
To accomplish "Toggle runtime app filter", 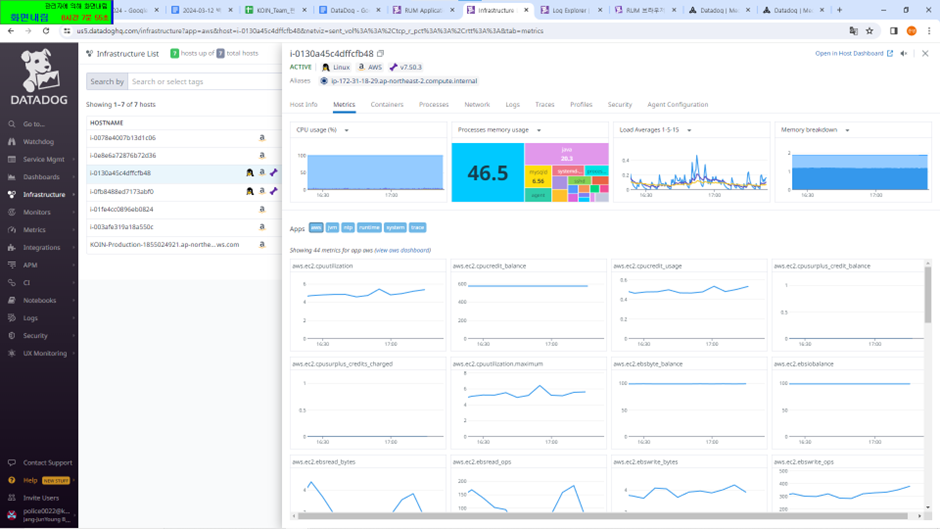I will click(x=369, y=228).
